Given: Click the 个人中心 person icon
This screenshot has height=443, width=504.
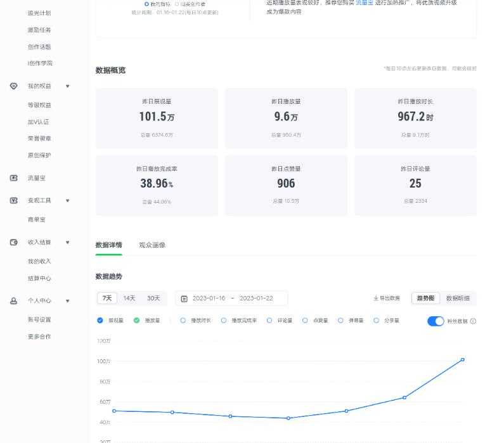Looking at the screenshot, I should (13, 301).
